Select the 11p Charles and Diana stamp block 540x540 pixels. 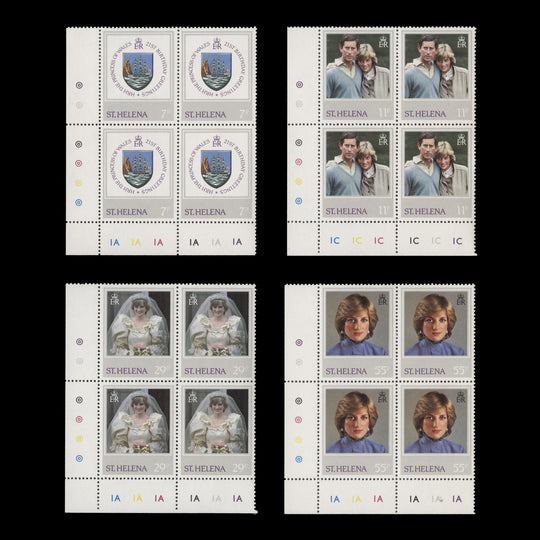point(382,141)
